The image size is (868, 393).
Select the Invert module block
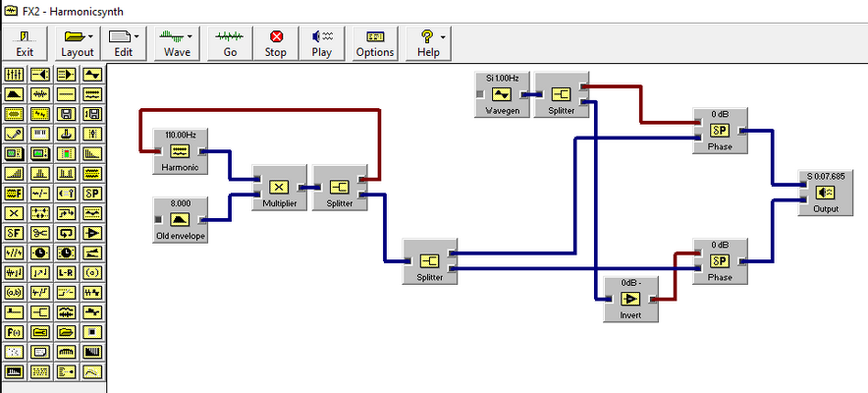pyautogui.click(x=631, y=300)
